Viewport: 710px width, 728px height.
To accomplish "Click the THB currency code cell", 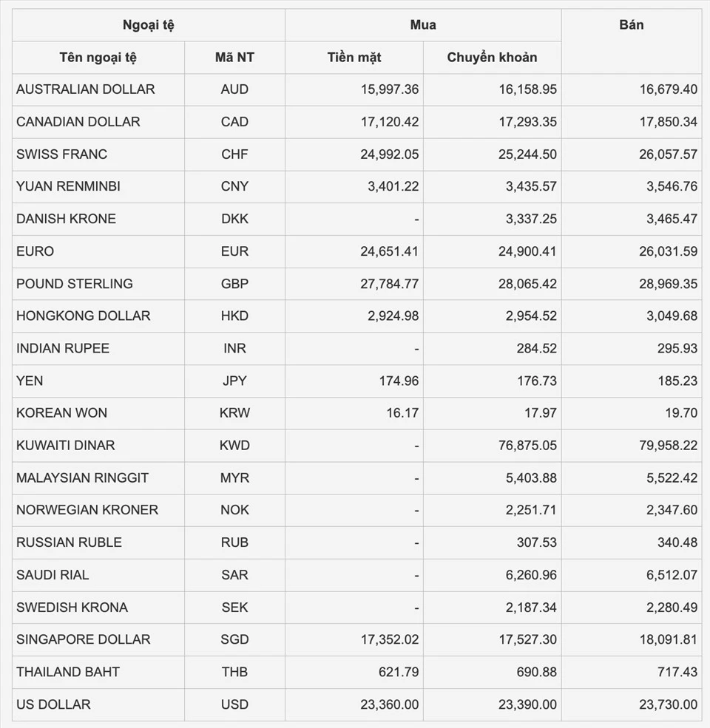I will pos(234,672).
